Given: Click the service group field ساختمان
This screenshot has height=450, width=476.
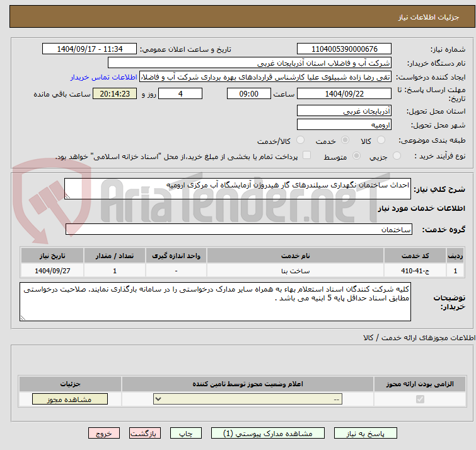Looking at the screenshot, I should (x=239, y=229).
